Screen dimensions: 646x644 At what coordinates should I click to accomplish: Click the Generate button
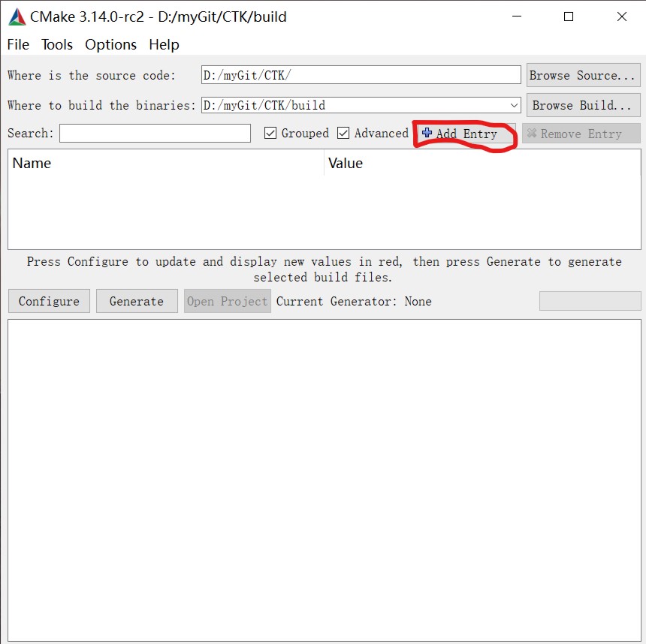click(137, 301)
